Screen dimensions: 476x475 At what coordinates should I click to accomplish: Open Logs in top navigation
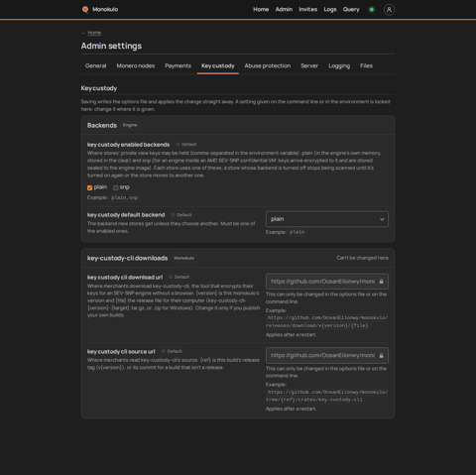coord(330,10)
